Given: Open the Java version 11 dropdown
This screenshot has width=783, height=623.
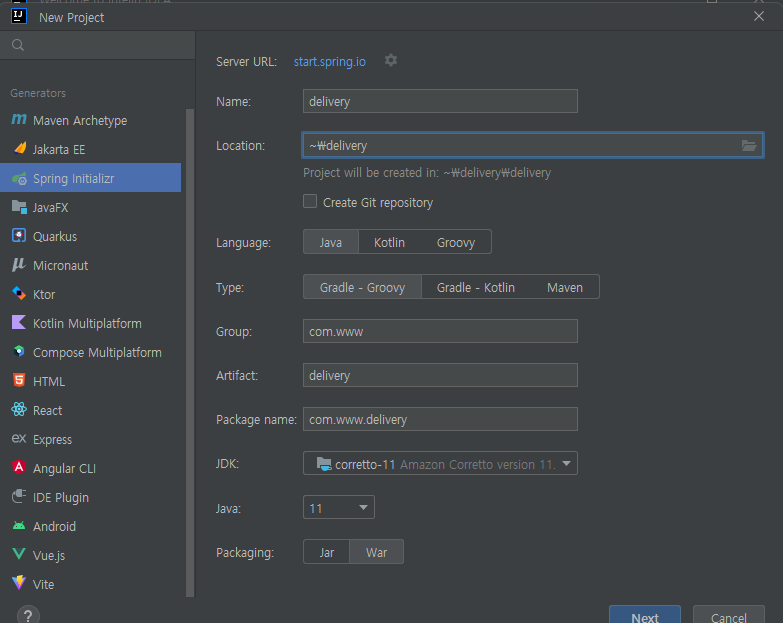Looking at the screenshot, I should pyautogui.click(x=339, y=508).
